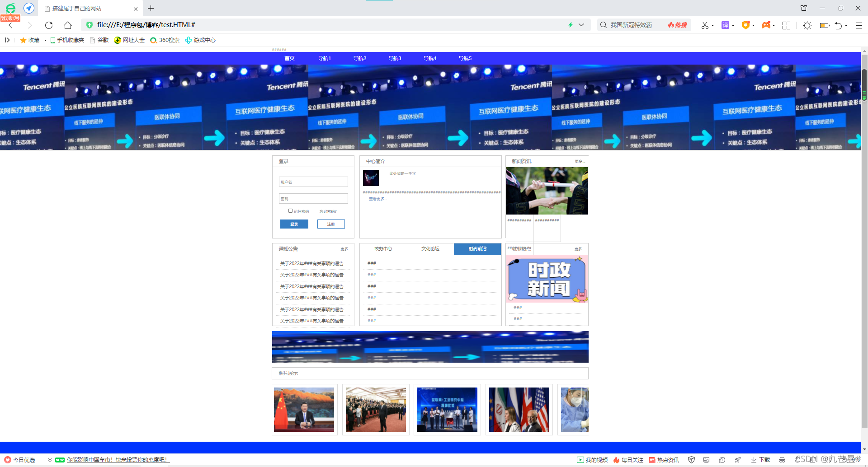Screen dimensions: 868x467
Task: Expand the news ticker dropdown chevron
Action: pos(50,460)
